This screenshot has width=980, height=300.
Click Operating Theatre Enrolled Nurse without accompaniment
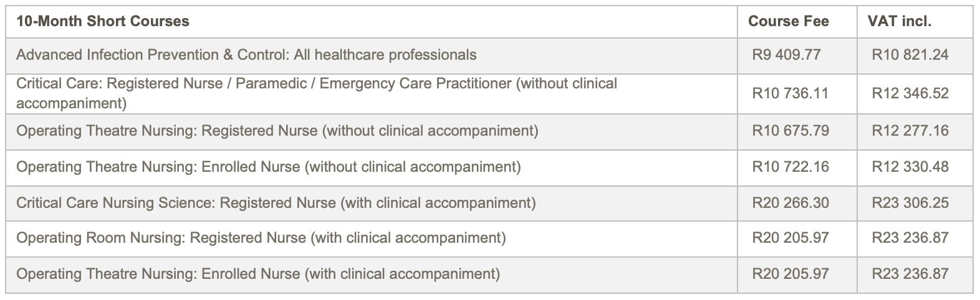tap(269, 167)
